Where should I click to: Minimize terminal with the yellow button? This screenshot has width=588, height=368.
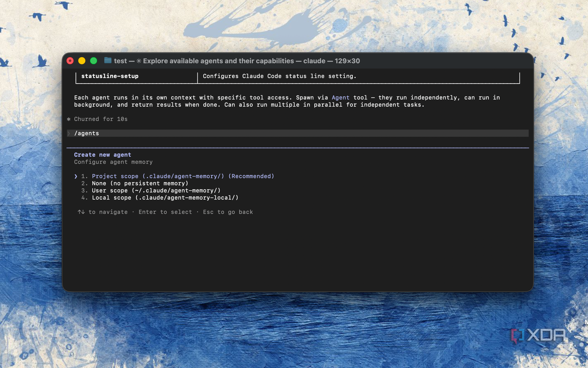click(82, 61)
